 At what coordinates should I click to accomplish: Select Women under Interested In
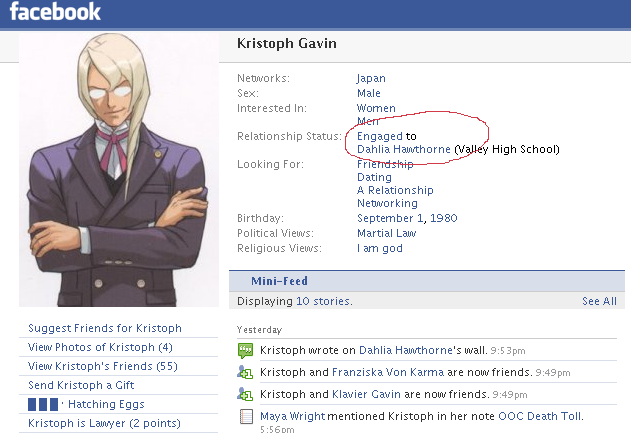376,108
